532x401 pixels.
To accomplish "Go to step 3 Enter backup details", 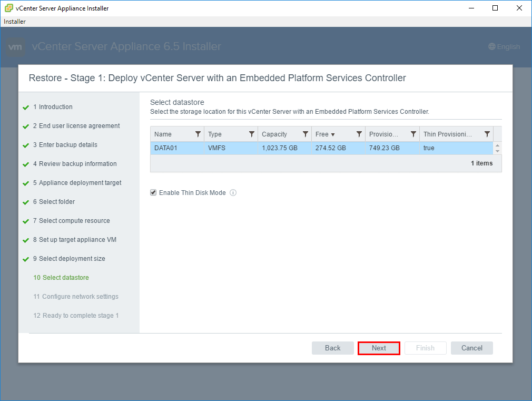I will click(x=65, y=145).
